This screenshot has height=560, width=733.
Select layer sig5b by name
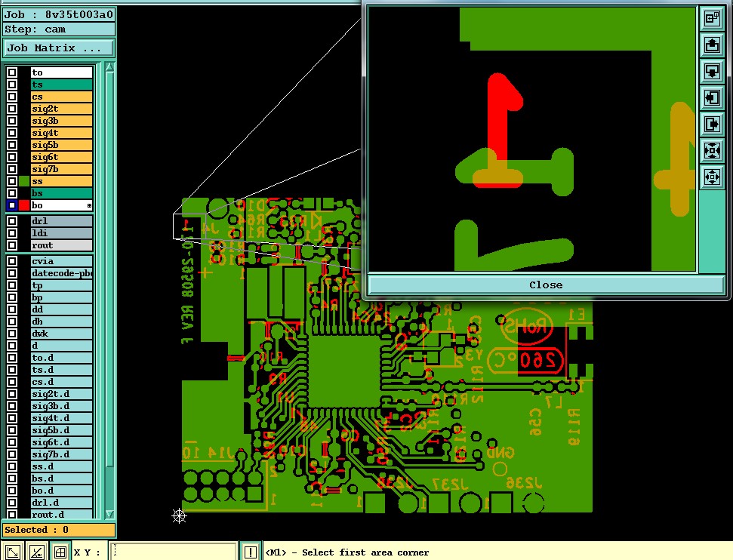(x=62, y=146)
